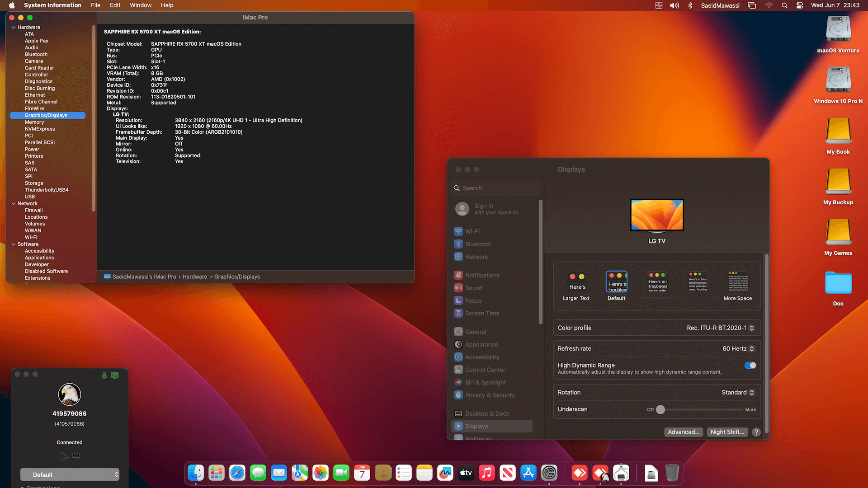Image resolution: width=868 pixels, height=488 pixels.
Task: Select Thunderbolt/USB4 in Hardware list
Action: pos(47,190)
